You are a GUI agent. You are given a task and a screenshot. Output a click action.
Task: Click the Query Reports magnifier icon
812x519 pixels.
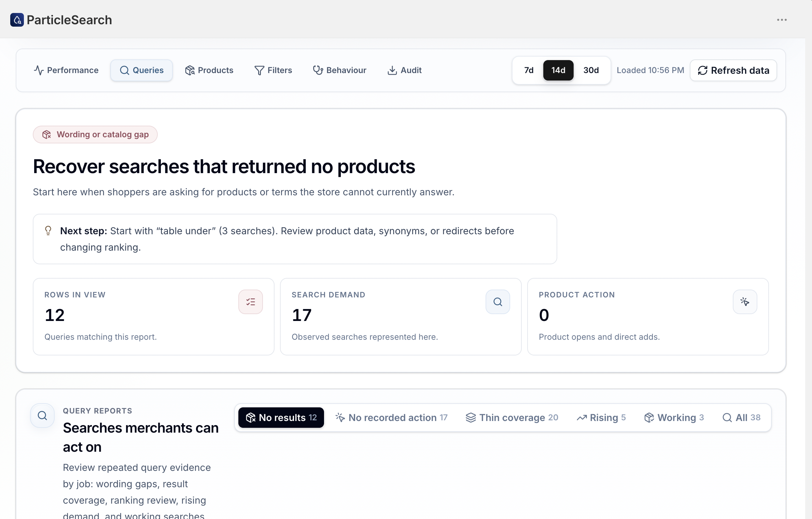point(42,416)
